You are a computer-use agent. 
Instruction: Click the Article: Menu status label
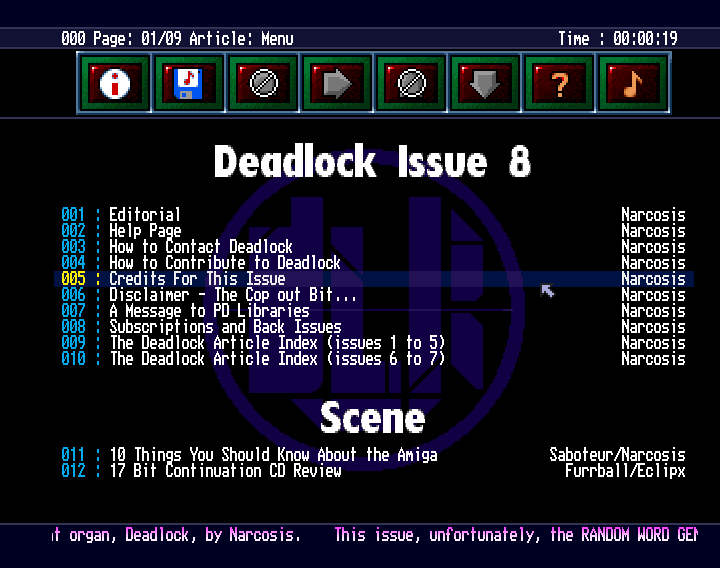pos(241,38)
